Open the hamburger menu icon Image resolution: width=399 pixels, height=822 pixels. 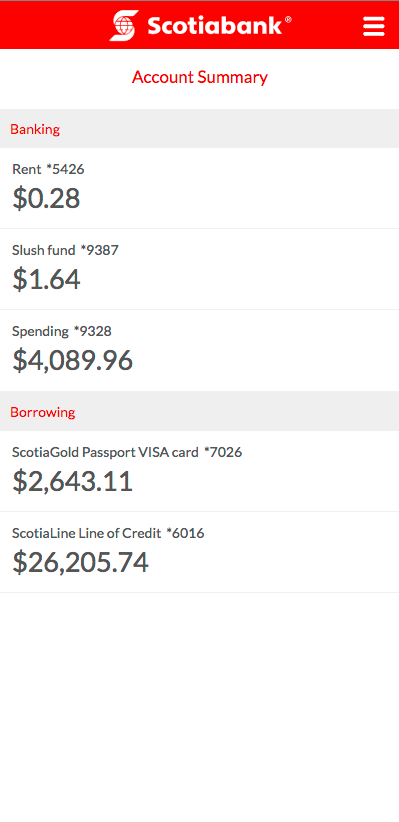tap(374, 26)
